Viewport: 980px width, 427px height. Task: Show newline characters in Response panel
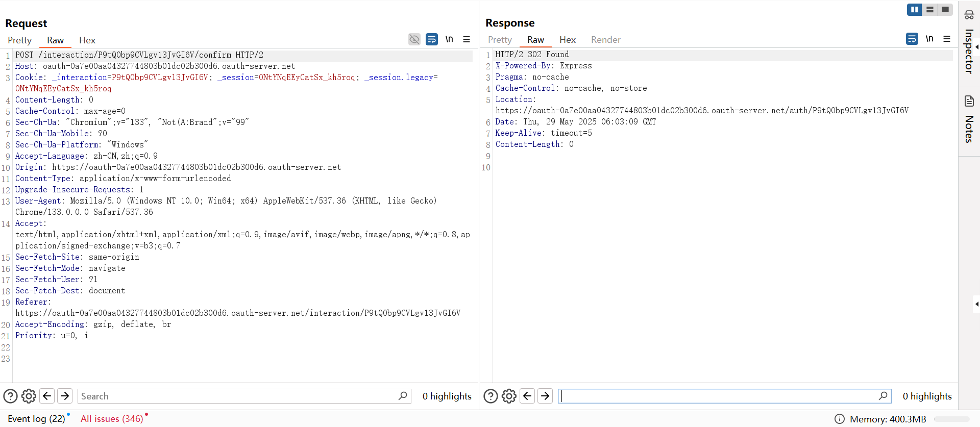click(x=929, y=39)
